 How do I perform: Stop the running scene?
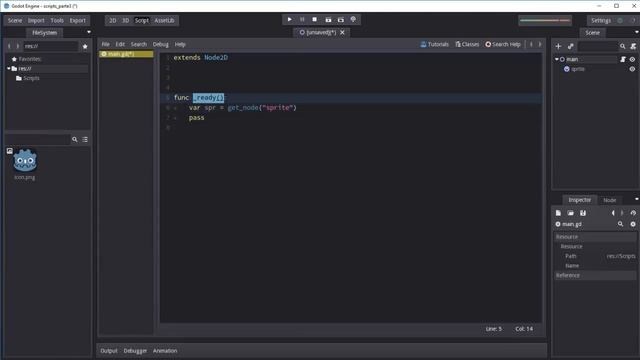click(314, 19)
